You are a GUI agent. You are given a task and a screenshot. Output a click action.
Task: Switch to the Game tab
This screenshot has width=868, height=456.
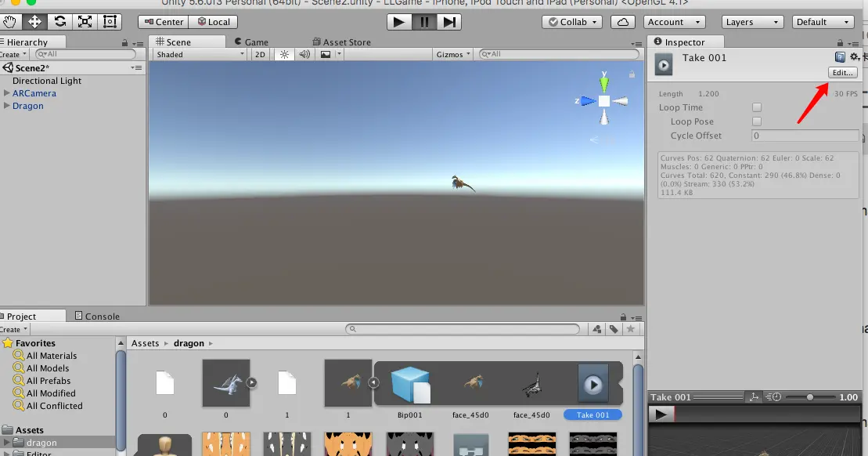pyautogui.click(x=250, y=42)
